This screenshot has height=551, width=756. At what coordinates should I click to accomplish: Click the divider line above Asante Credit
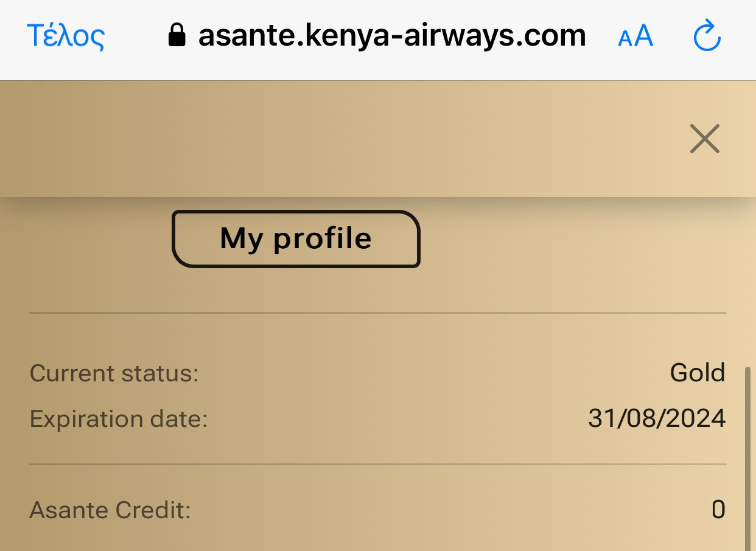[x=378, y=465]
